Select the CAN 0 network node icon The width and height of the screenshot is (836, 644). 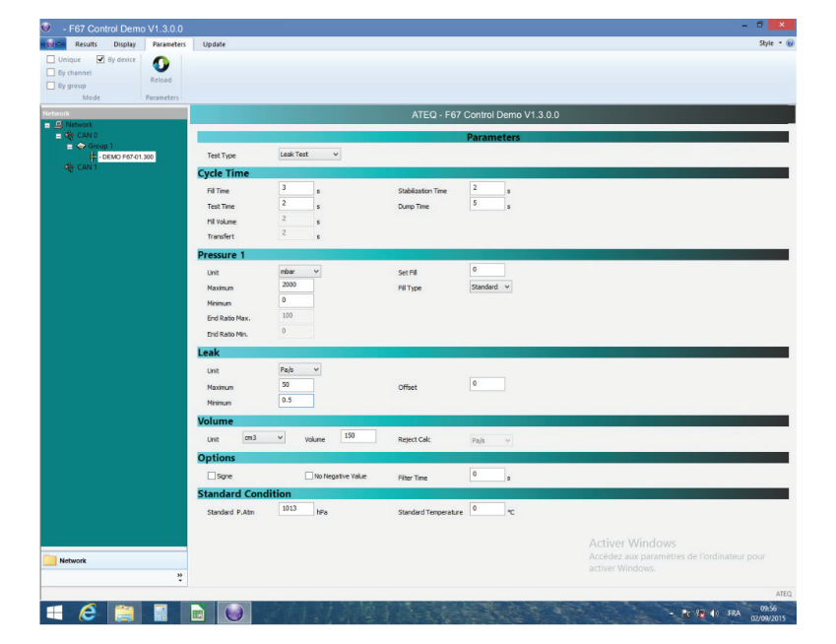click(70, 133)
